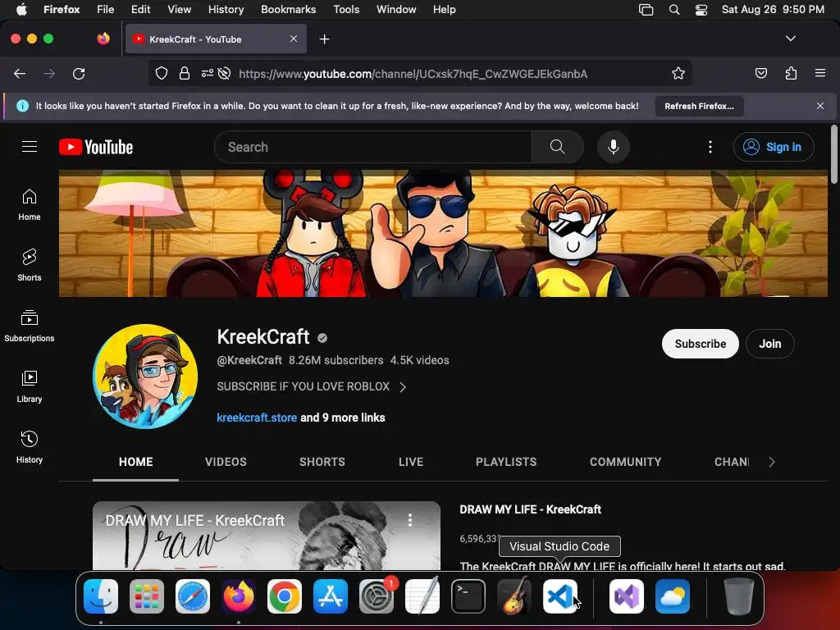840x630 pixels.
Task: Expand 'and 9 more links'
Action: coord(342,418)
